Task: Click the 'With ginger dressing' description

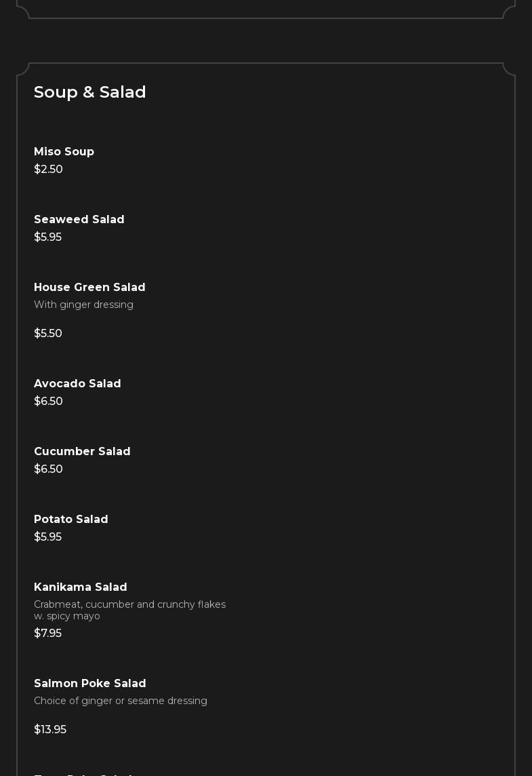Action: tap(83, 305)
